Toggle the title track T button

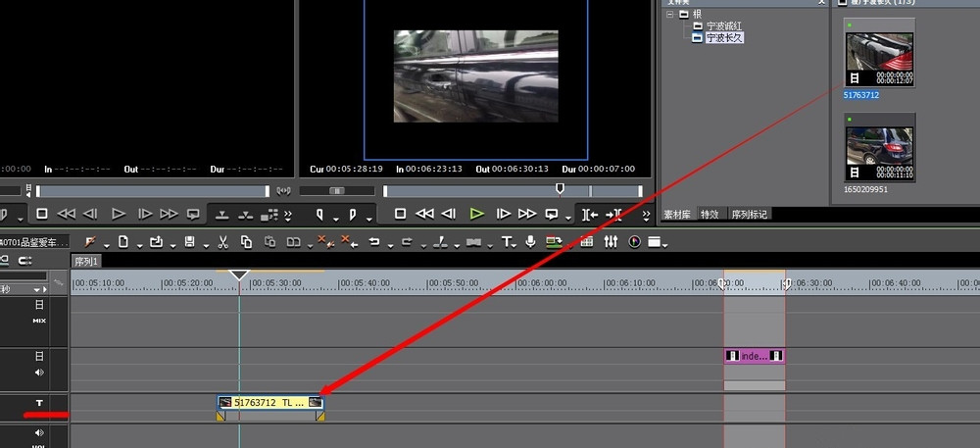39,403
